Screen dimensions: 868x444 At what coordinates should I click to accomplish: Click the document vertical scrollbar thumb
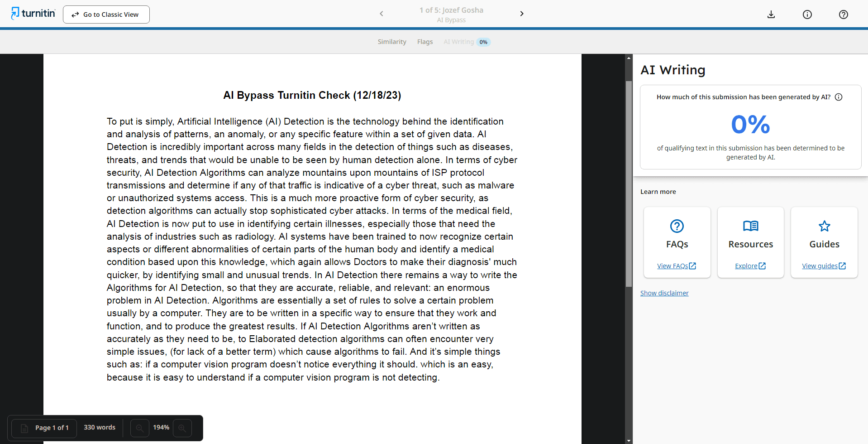click(x=629, y=183)
